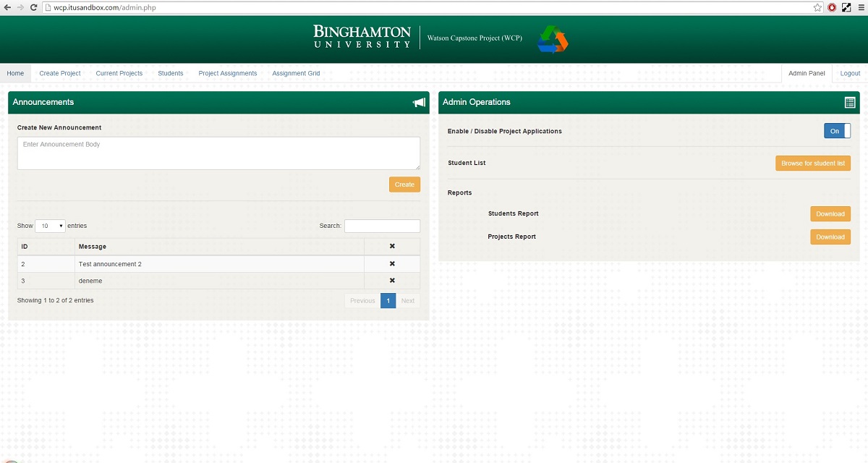Click the fullscreen extension icon

846,7
